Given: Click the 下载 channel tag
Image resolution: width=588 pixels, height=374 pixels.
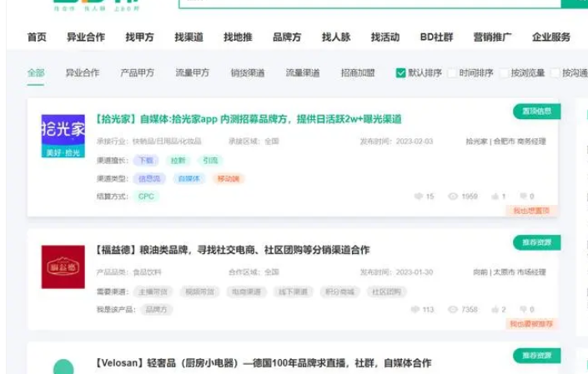Looking at the screenshot, I should 146,160.
